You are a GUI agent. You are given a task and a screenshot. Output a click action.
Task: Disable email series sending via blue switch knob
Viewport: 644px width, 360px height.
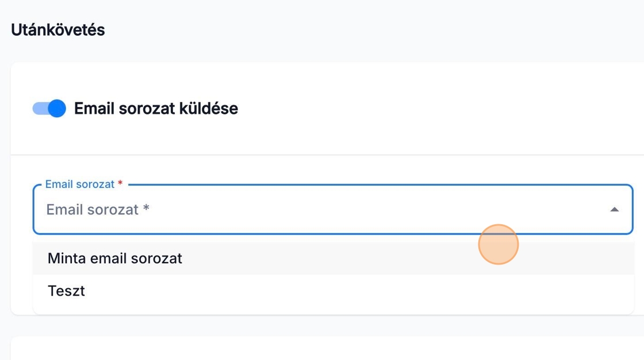point(57,108)
